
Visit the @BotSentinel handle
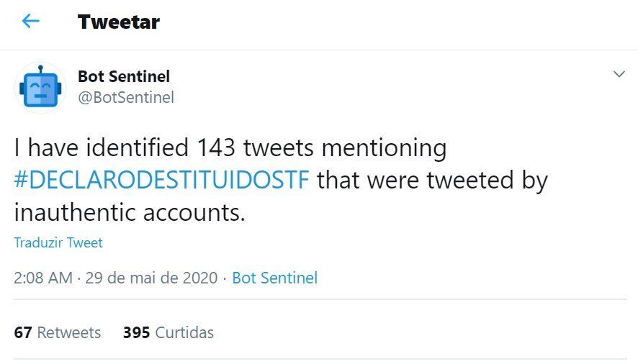click(126, 97)
